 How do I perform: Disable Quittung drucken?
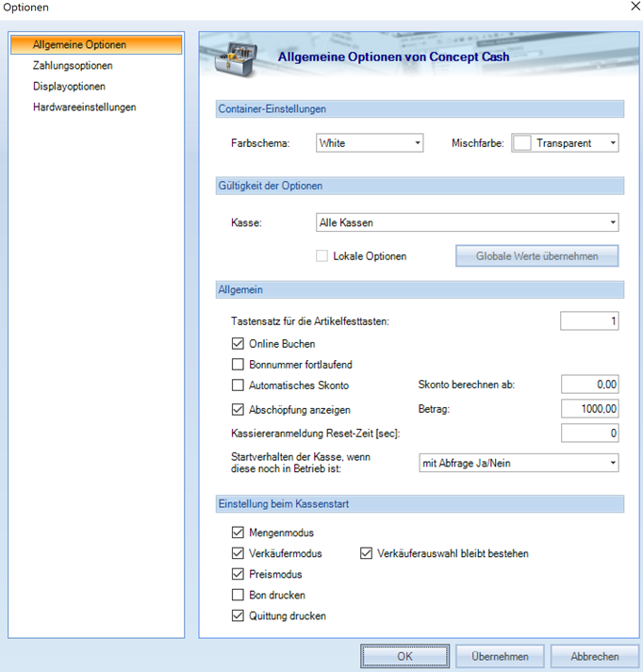pyautogui.click(x=238, y=615)
